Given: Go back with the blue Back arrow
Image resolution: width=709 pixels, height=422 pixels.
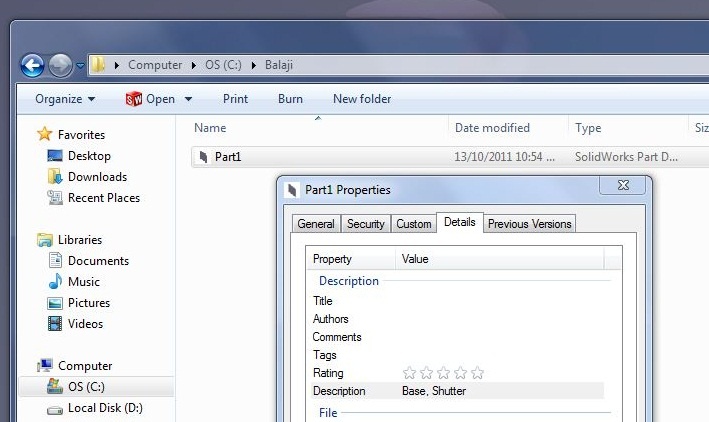Looking at the screenshot, I should pos(33,66).
